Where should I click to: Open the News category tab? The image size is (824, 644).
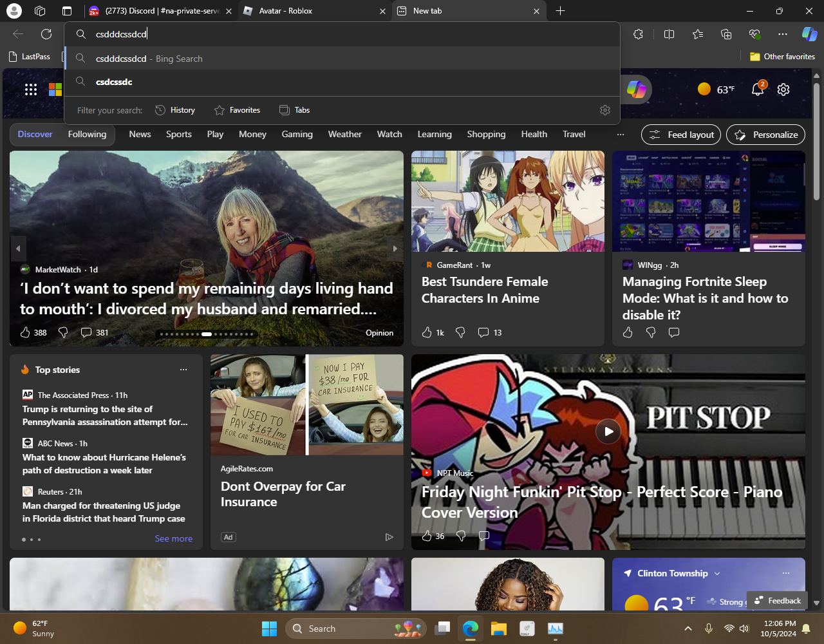pyautogui.click(x=140, y=135)
